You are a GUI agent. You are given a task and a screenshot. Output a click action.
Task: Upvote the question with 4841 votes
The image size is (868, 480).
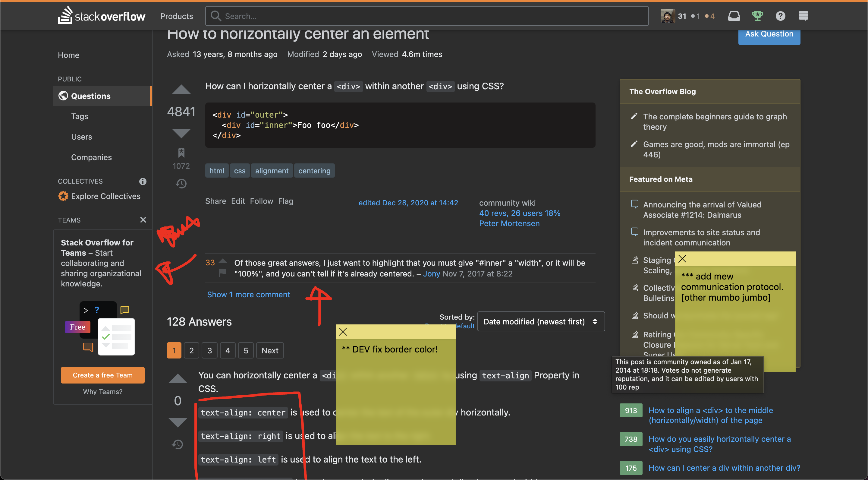pos(181,90)
